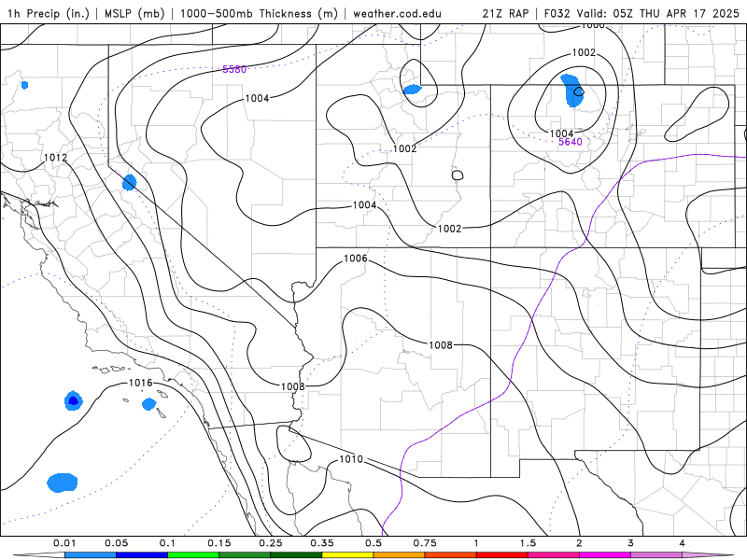
Task: Click the '0.05' legend value
Action: tap(116, 543)
